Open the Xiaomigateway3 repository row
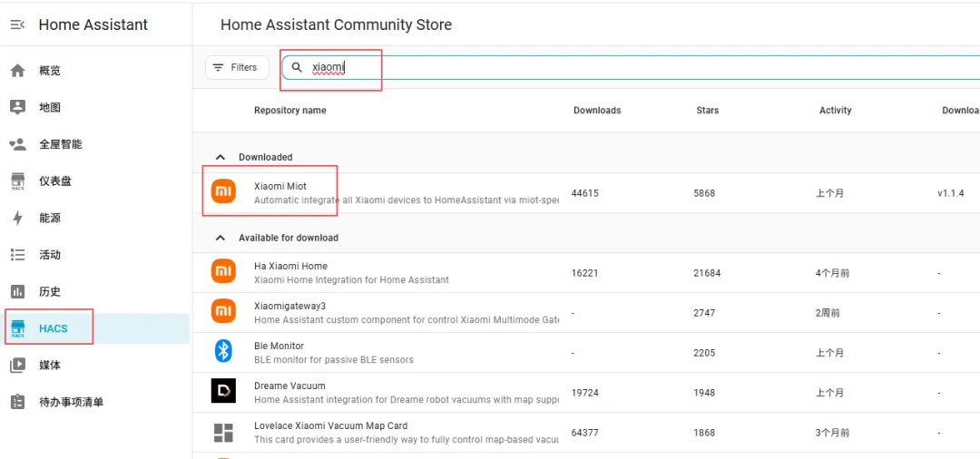The image size is (980, 459). tap(586, 313)
